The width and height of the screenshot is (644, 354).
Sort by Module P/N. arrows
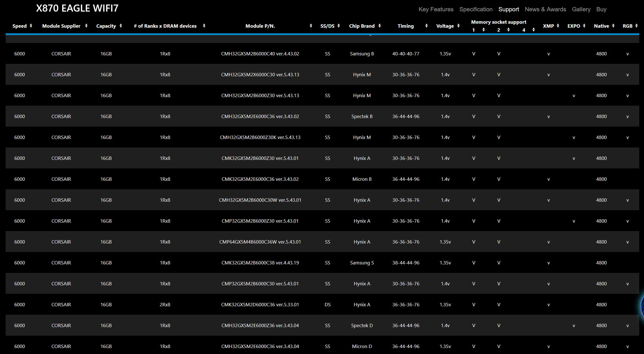tap(311, 26)
